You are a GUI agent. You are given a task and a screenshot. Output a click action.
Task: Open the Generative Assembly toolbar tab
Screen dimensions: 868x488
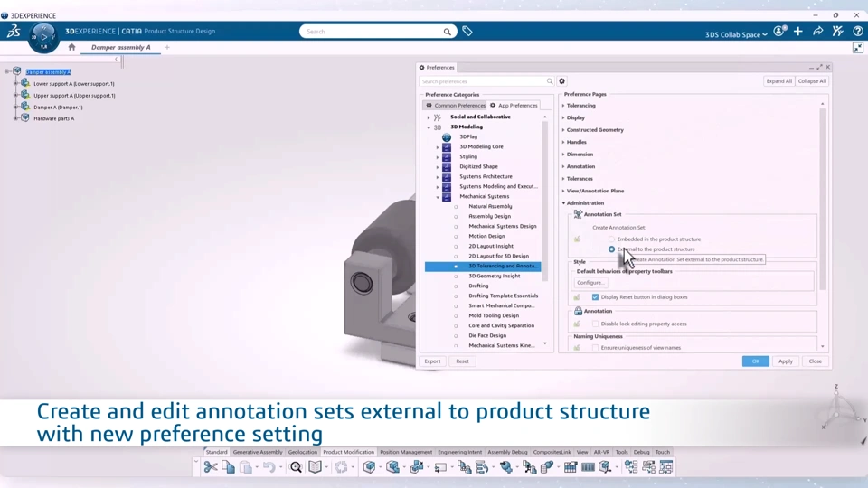(x=258, y=452)
